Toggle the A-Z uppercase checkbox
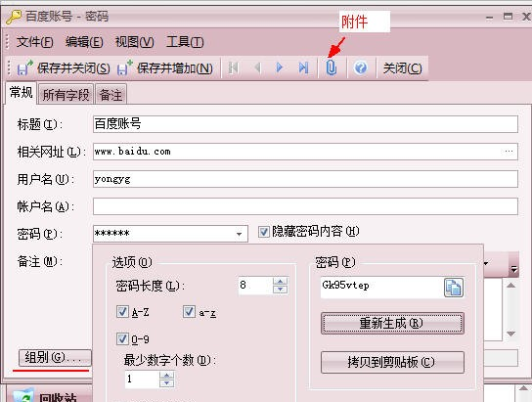The image size is (532, 402). pos(122,311)
